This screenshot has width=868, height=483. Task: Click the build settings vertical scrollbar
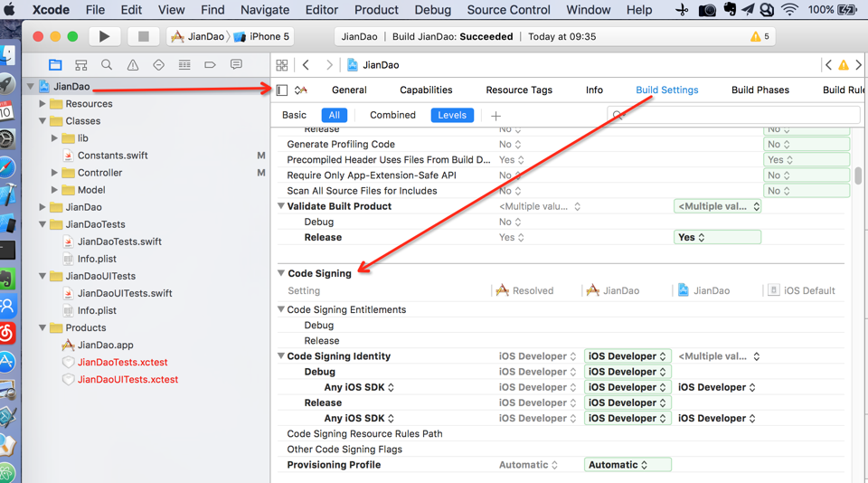pyautogui.click(x=858, y=175)
